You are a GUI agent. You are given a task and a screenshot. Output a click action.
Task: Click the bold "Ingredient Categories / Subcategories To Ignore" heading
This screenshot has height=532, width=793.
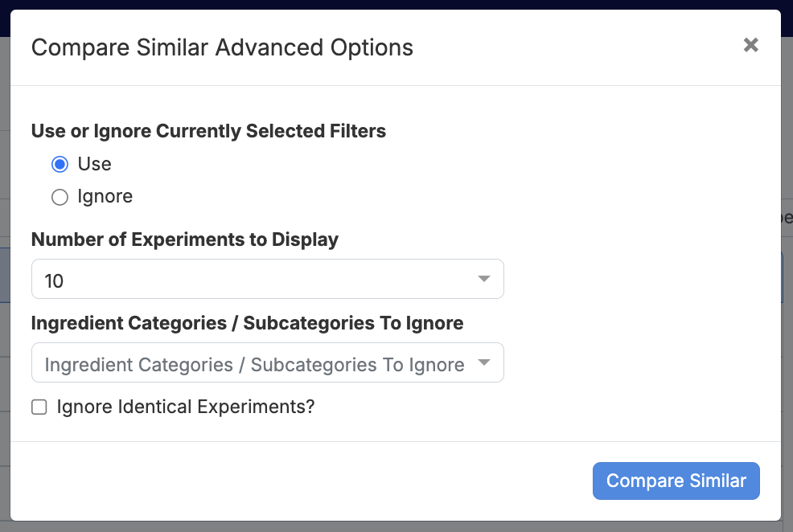247,323
